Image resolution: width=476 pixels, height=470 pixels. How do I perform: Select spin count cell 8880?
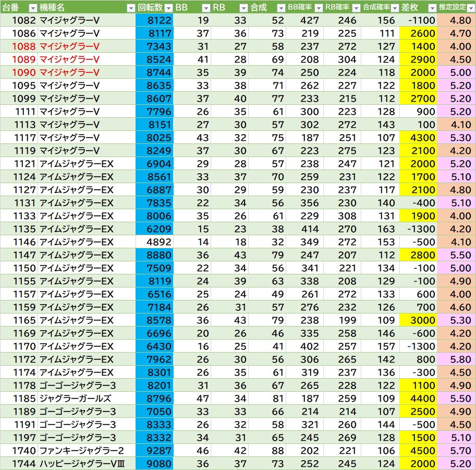tap(154, 255)
